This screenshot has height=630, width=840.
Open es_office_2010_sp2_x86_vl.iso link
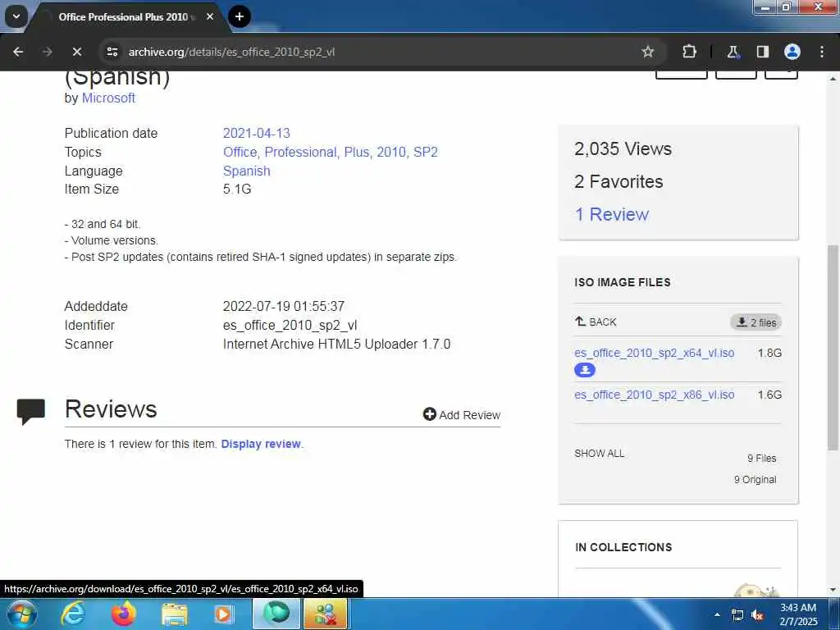click(654, 395)
